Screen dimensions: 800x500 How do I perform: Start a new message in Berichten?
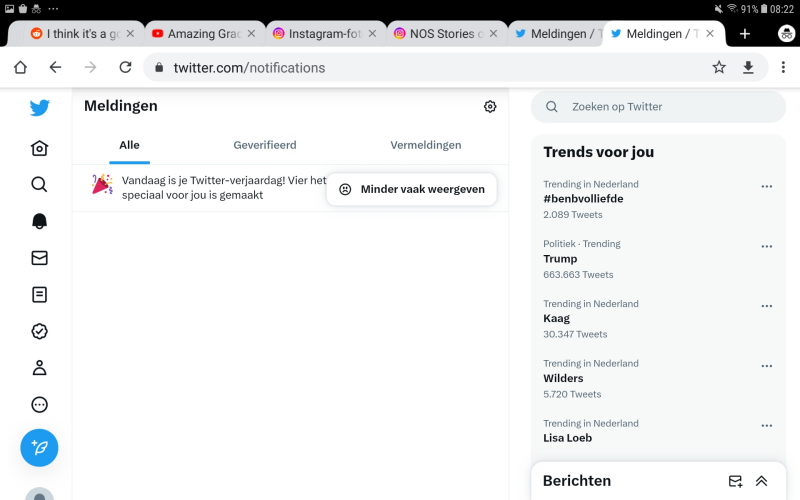pyautogui.click(x=735, y=481)
